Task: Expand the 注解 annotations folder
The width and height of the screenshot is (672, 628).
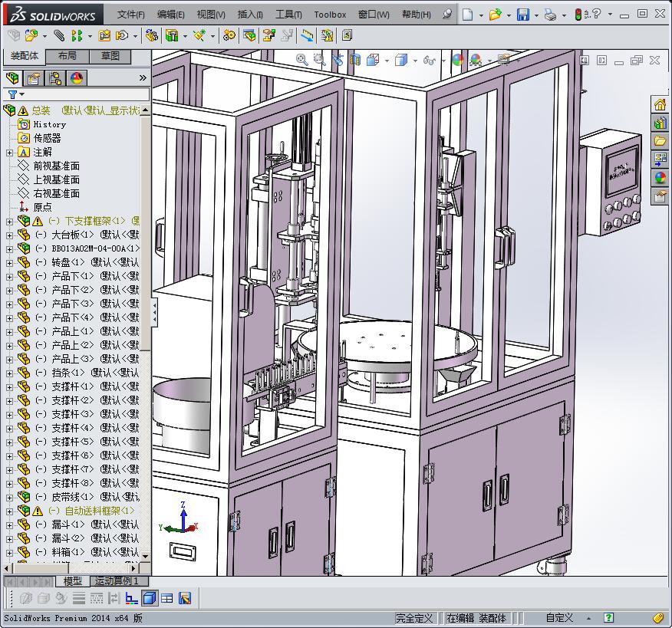Action: pyautogui.click(x=9, y=152)
